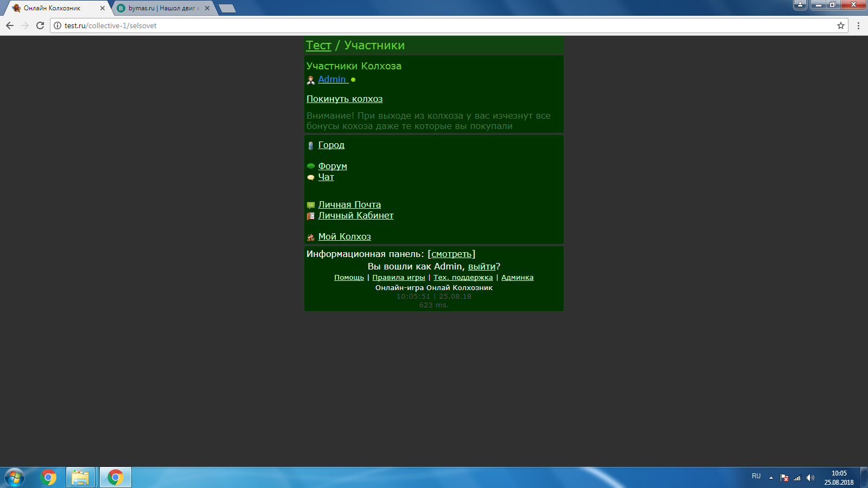Click the Покинуть колхоз link
The width and height of the screenshot is (868, 488).
coord(344,99)
